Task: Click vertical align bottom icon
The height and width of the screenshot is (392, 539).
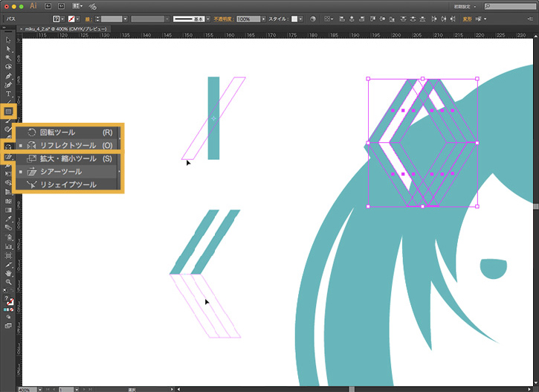Action: point(393,19)
